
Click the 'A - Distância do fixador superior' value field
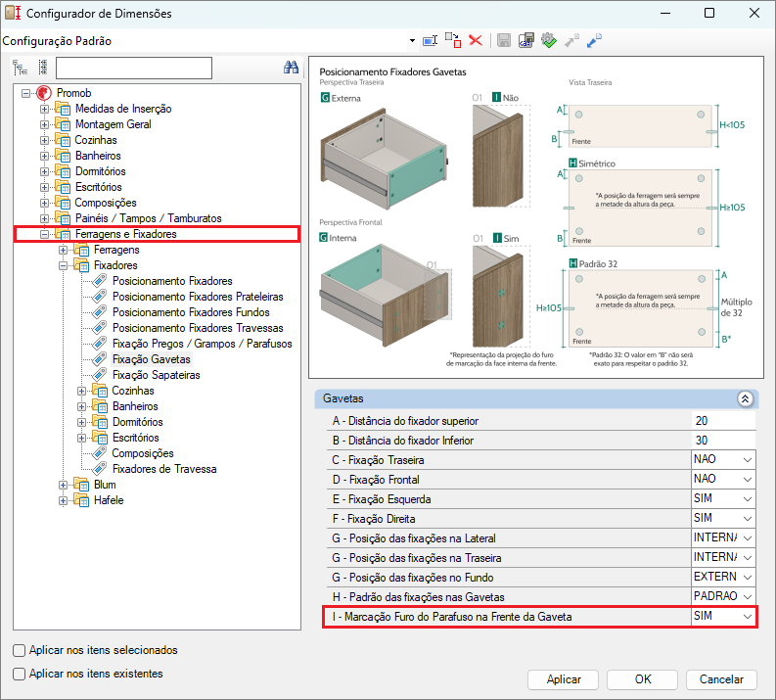722,421
